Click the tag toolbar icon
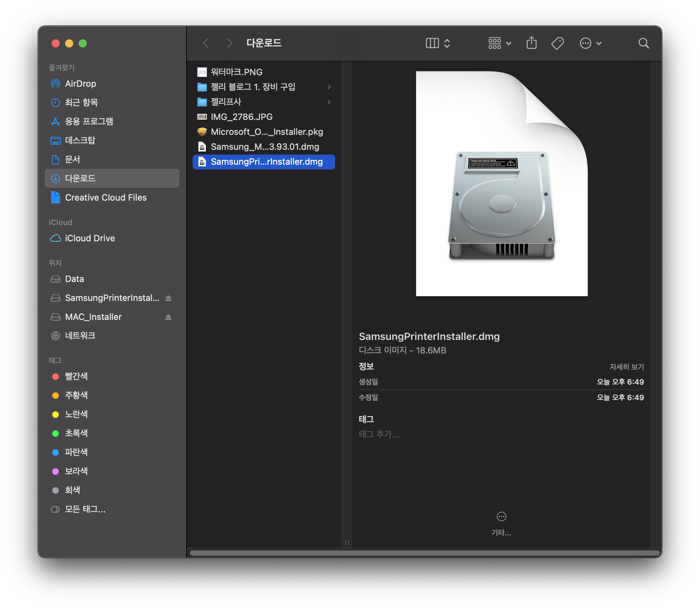The width and height of the screenshot is (700, 608). [558, 43]
